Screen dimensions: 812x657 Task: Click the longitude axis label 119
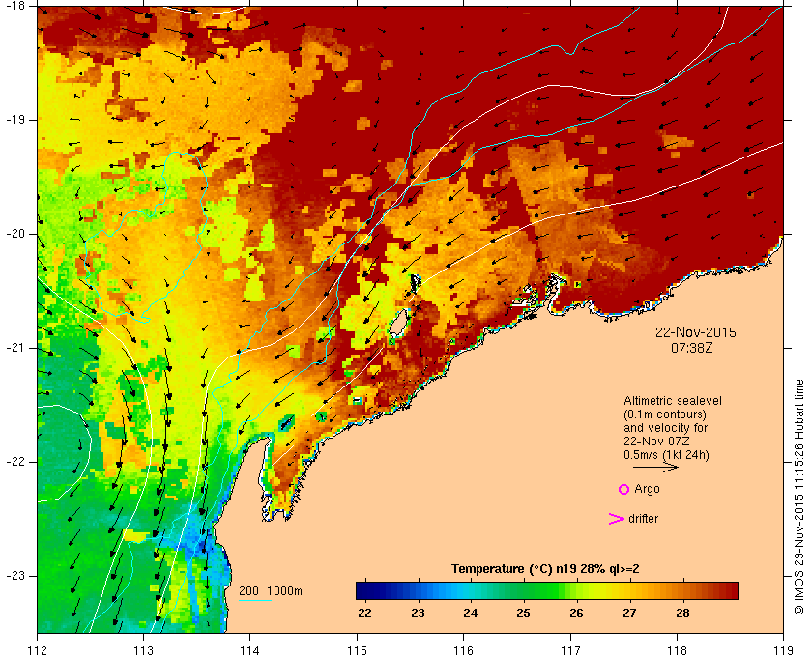(x=783, y=649)
